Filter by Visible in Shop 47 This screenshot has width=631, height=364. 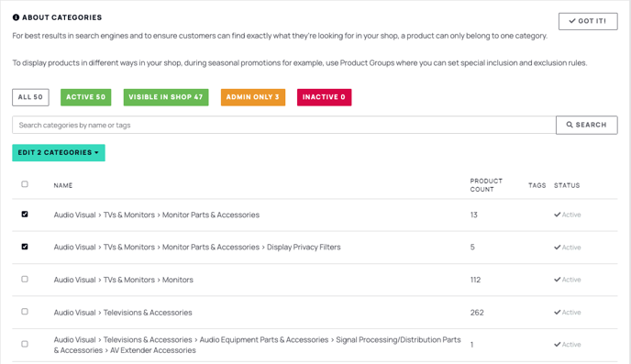coord(166,97)
